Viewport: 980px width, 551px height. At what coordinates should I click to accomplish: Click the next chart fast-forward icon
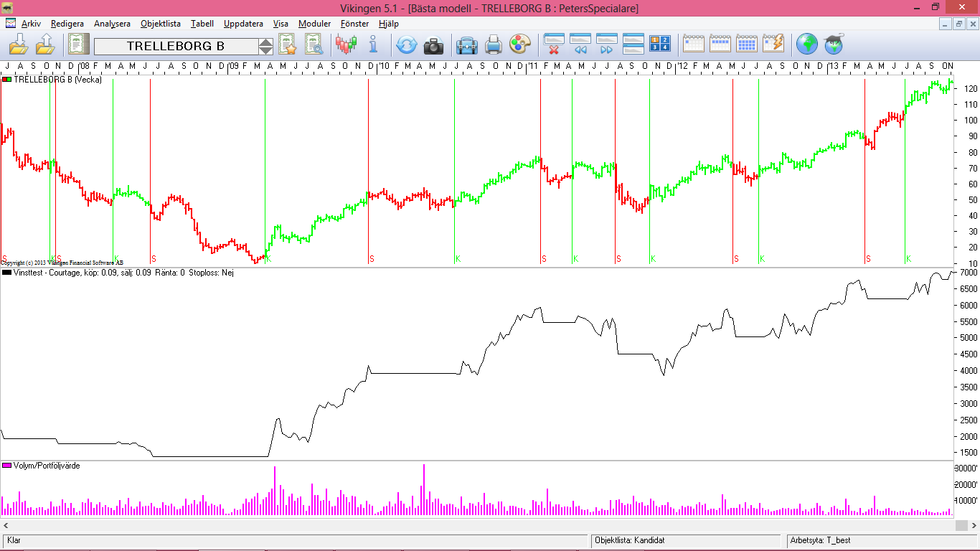coord(607,44)
